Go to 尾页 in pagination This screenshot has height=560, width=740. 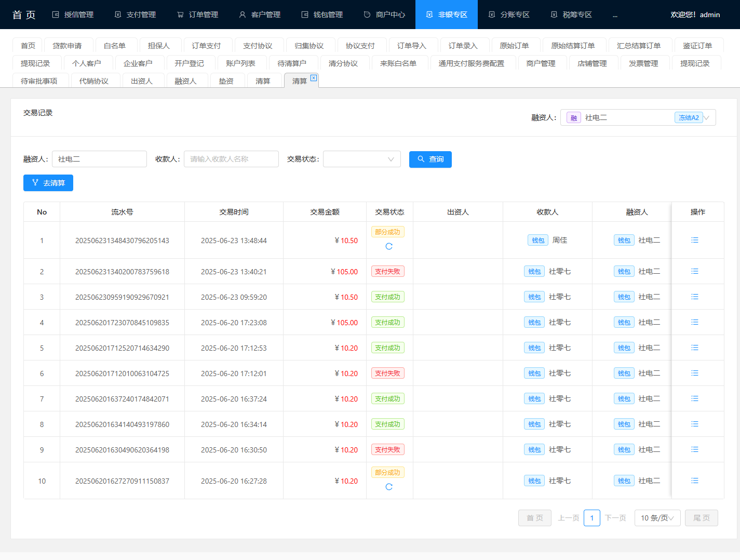tap(702, 518)
